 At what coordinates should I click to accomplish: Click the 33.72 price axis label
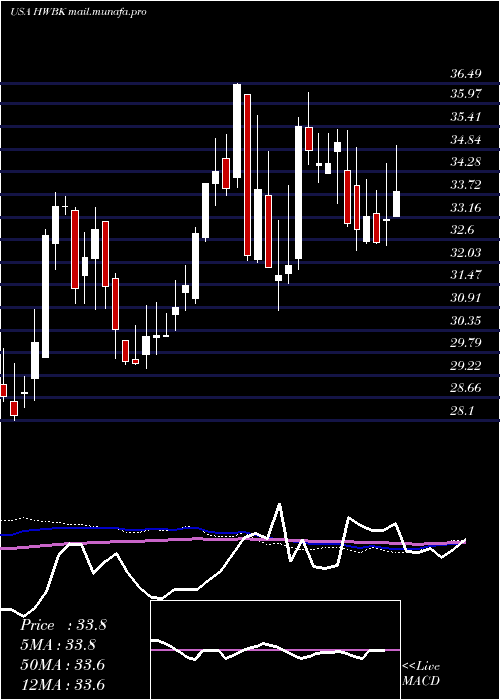tap(466, 184)
